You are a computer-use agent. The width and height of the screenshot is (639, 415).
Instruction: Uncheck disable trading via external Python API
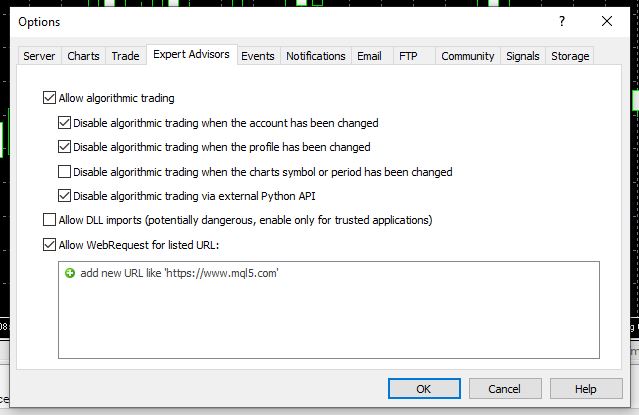tap(64, 196)
